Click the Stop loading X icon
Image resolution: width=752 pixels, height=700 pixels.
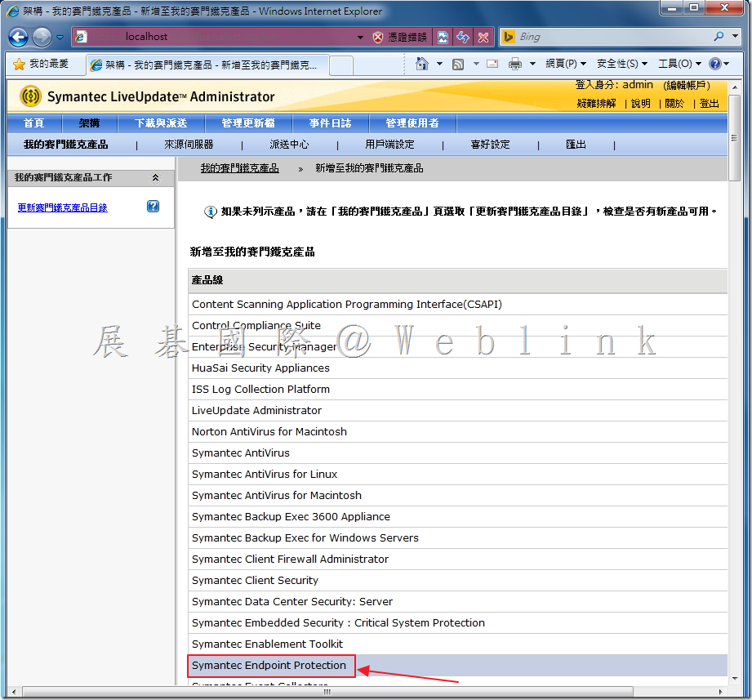483,37
